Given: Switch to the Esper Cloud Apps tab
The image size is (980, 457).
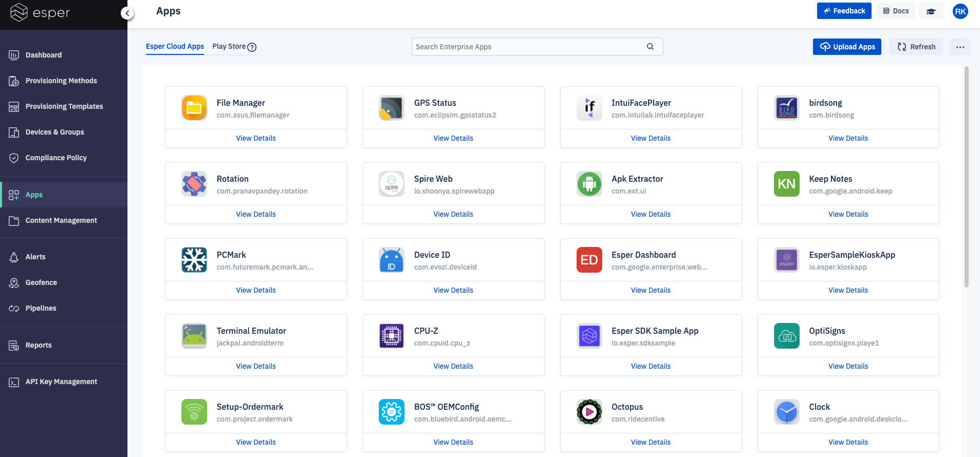Looking at the screenshot, I should tap(175, 46).
